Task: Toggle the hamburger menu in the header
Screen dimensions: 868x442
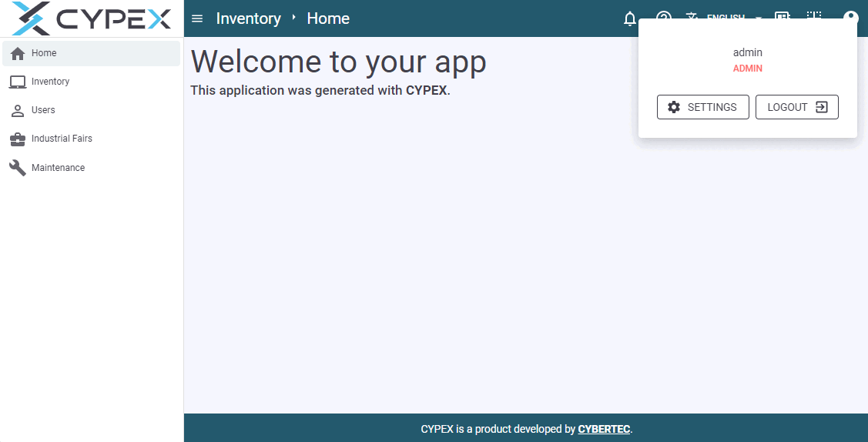Action: pyautogui.click(x=197, y=18)
